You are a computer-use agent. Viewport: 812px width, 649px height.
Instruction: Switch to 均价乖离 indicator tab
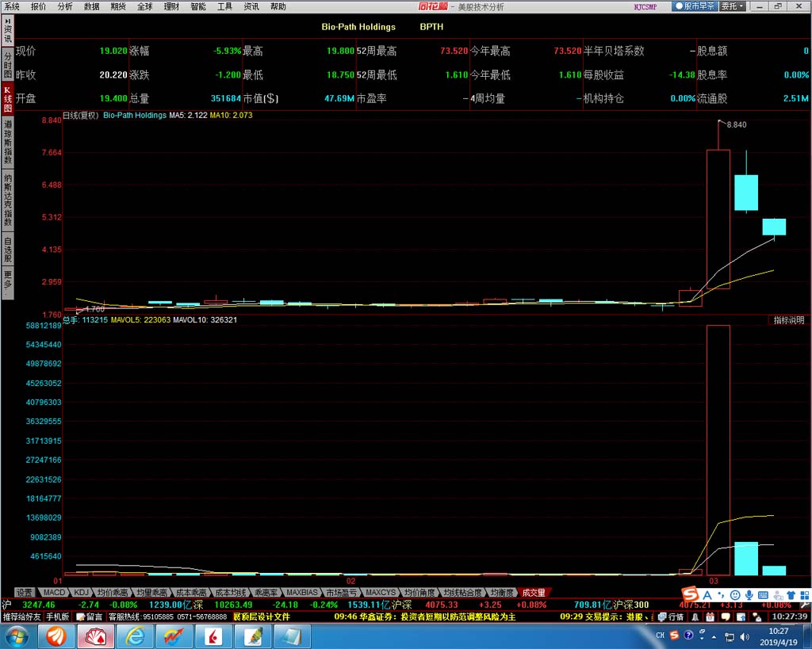click(113, 593)
